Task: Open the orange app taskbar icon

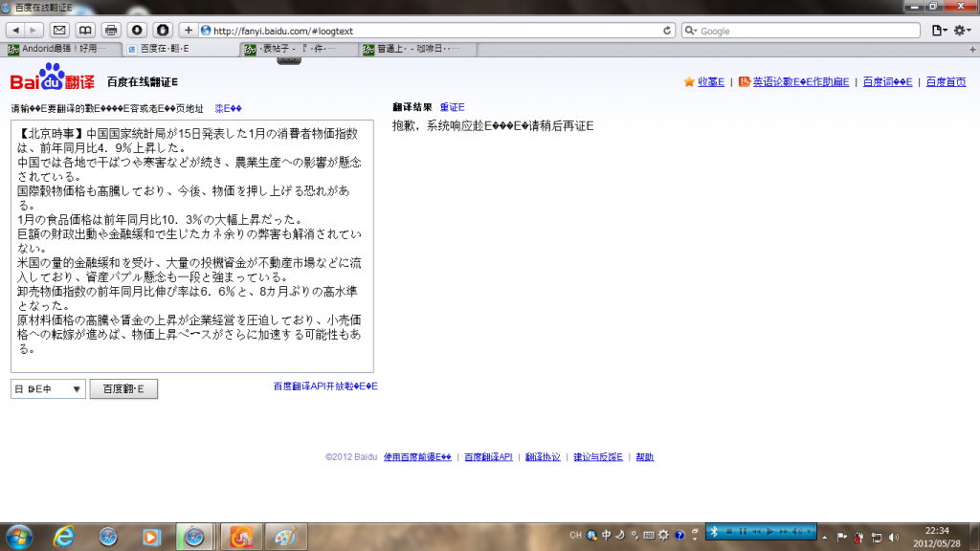Action: pyautogui.click(x=240, y=537)
